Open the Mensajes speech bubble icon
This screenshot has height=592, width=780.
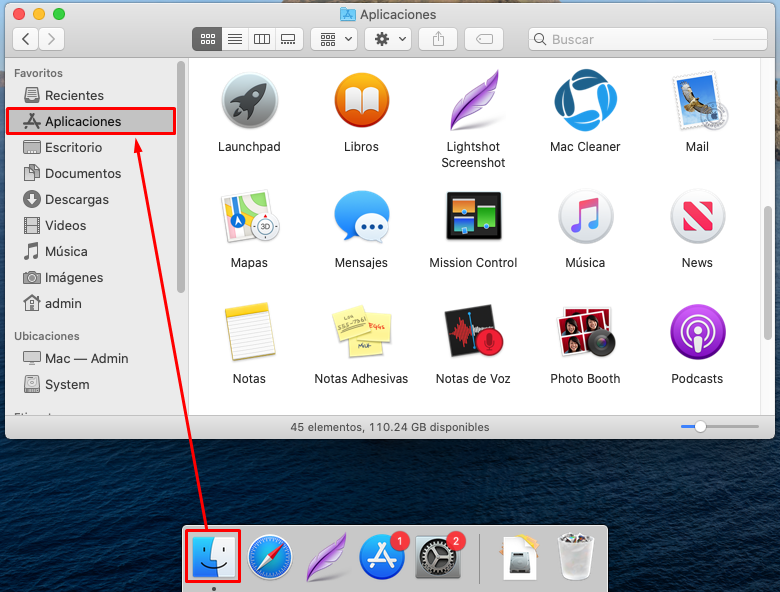tap(362, 217)
